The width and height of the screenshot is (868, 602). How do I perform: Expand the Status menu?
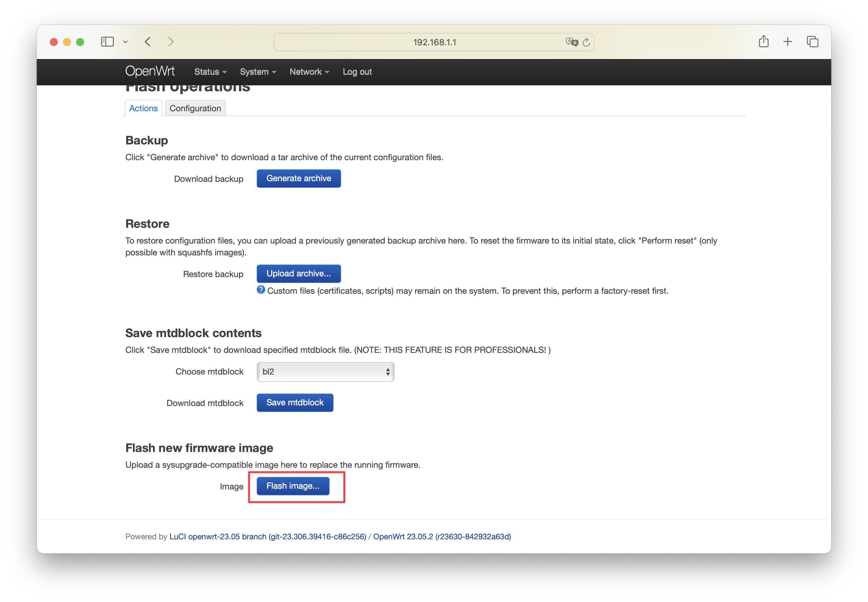coord(210,72)
